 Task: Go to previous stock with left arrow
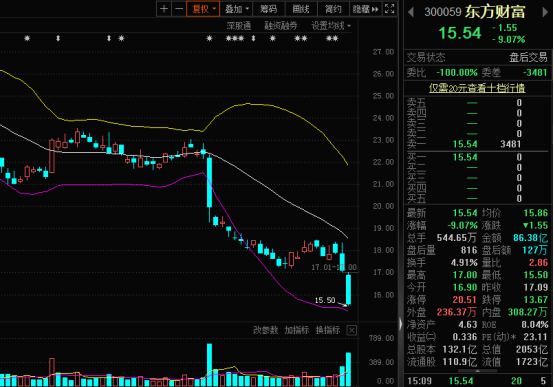pos(411,12)
